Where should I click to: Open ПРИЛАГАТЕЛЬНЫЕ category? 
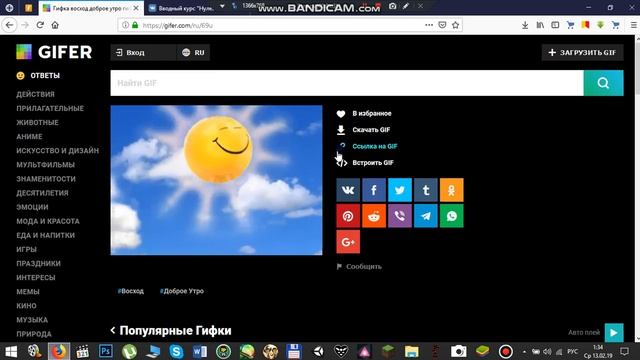(x=50, y=108)
